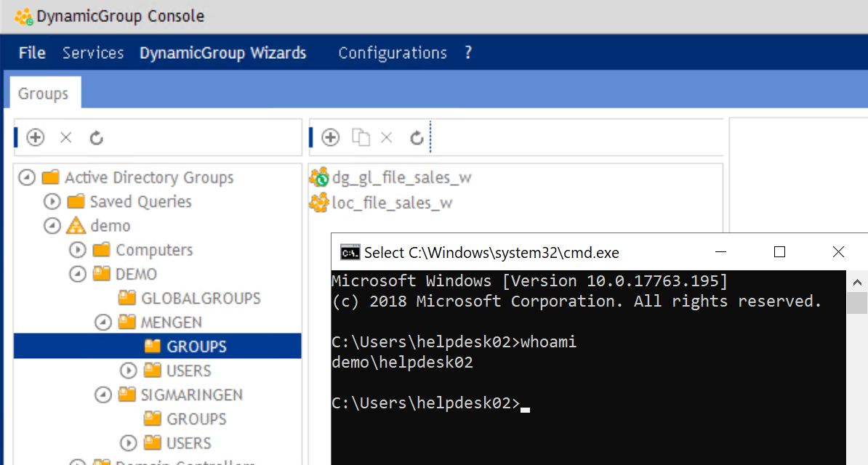Click the add (plus) icon above the group list
The height and width of the screenshot is (465, 868).
(331, 137)
